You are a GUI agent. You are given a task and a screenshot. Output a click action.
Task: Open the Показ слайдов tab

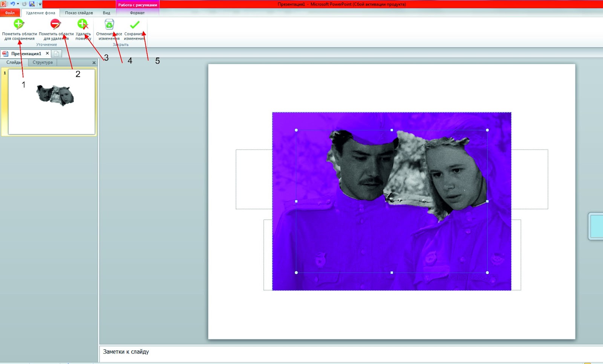79,13
